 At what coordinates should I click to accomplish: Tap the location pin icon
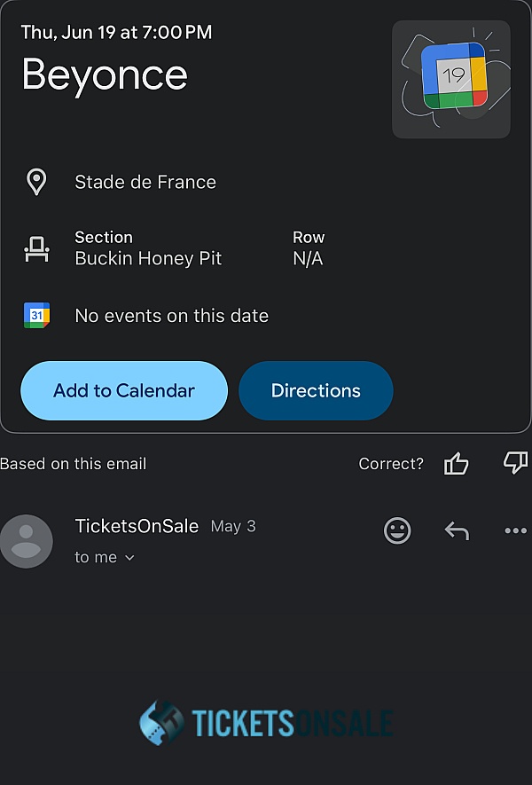(36, 182)
